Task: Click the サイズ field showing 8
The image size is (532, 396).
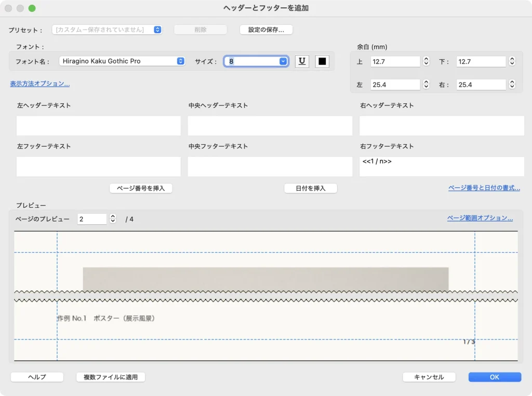Action: 256,61
